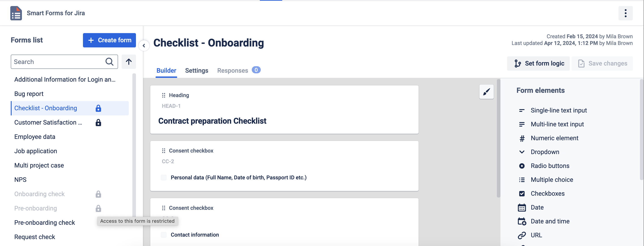
Task: Add a Radio buttons form element
Action: [x=550, y=166]
